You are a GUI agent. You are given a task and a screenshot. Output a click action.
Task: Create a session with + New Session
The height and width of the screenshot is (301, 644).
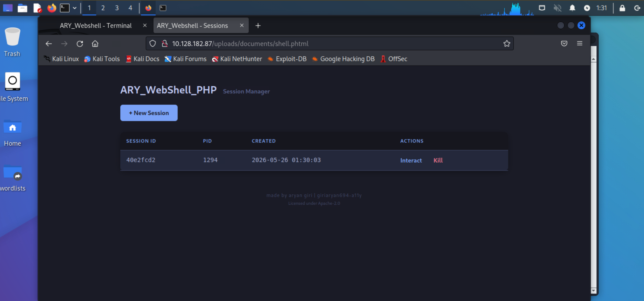point(149,113)
